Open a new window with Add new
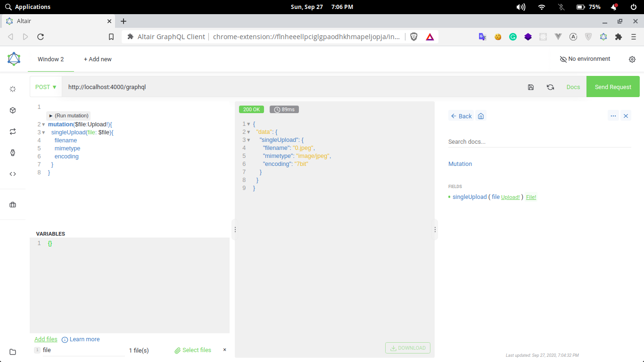This screenshot has height=362, width=644. pos(97,59)
